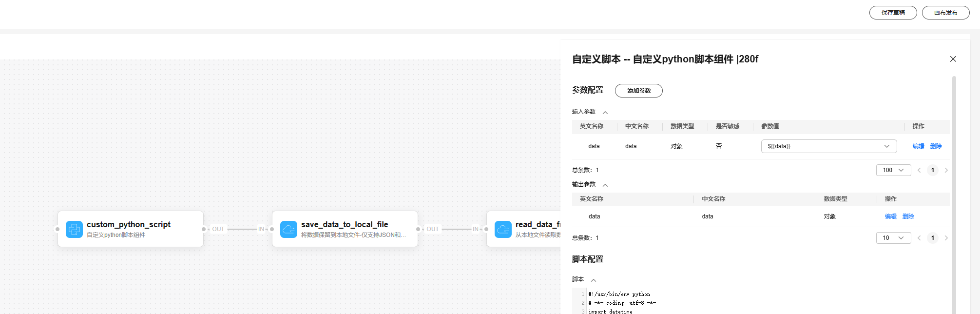
Task: Click the 添加参数 button
Action: (638, 91)
